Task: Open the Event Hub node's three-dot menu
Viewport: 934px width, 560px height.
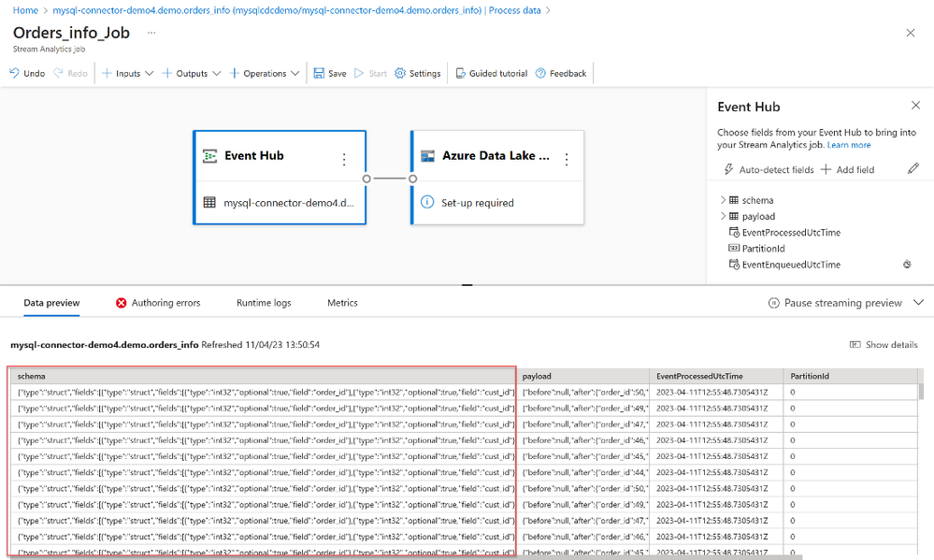Action: (x=344, y=159)
